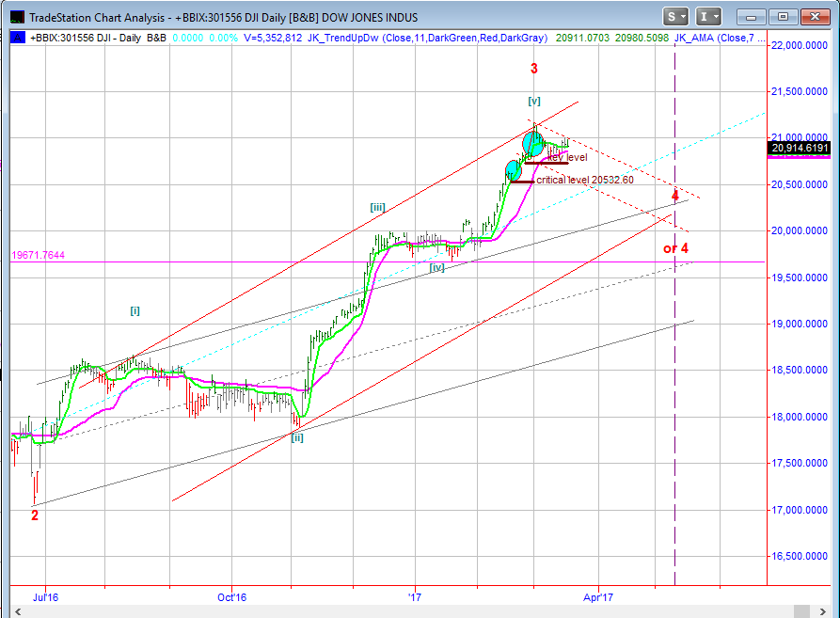Viewport: 840px width, 618px height.
Task: Click the "Apr'17" date axis label
Action: click(598, 597)
